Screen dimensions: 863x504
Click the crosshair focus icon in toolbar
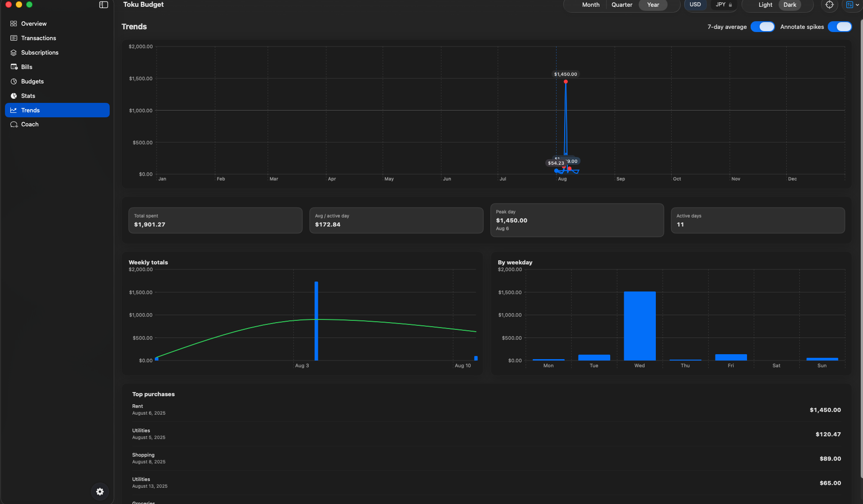click(829, 5)
